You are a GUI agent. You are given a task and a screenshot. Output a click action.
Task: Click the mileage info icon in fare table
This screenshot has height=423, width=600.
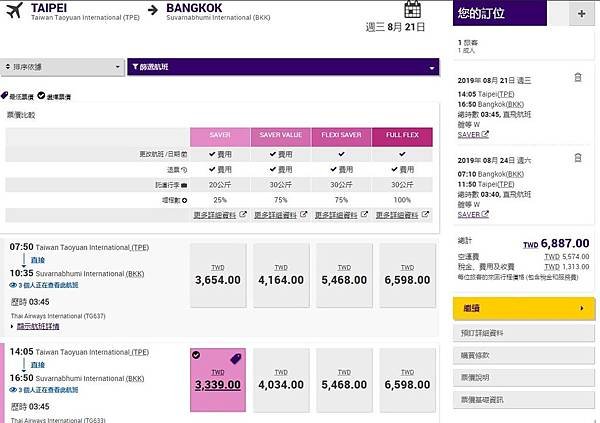184,200
